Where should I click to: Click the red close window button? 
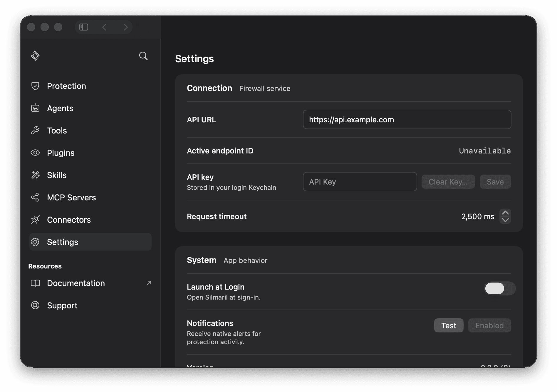pyautogui.click(x=31, y=27)
